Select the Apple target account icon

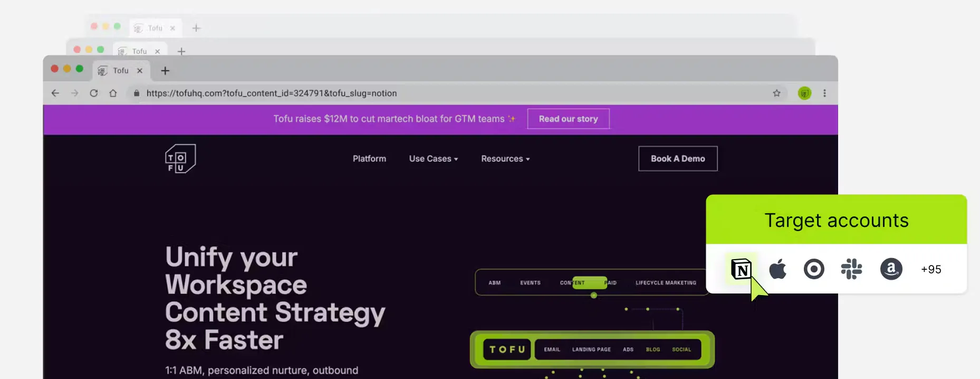pos(777,269)
